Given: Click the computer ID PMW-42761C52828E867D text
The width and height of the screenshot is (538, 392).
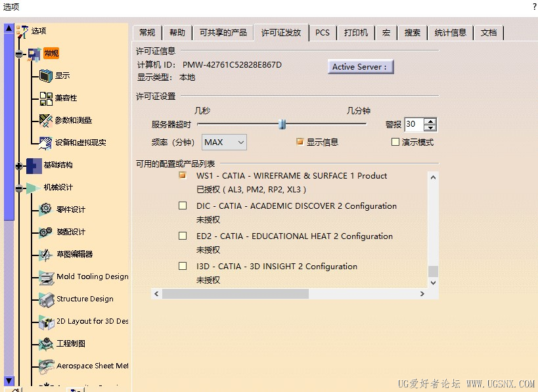Looking at the screenshot, I should click(x=232, y=64).
